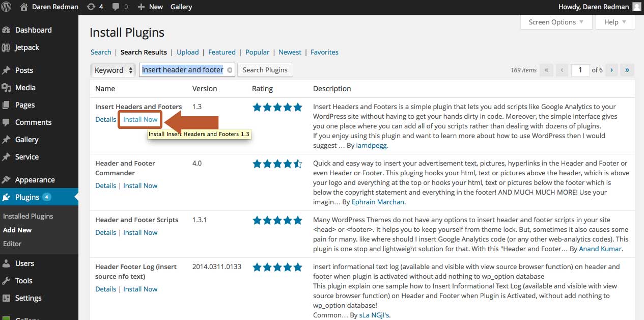This screenshot has height=320, width=644.
Task: Expand the Help panel
Action: tap(615, 22)
